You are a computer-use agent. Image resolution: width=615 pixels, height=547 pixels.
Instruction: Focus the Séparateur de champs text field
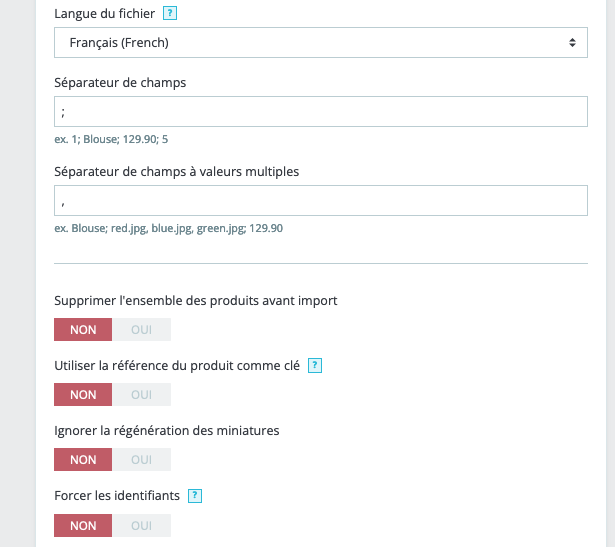point(320,111)
